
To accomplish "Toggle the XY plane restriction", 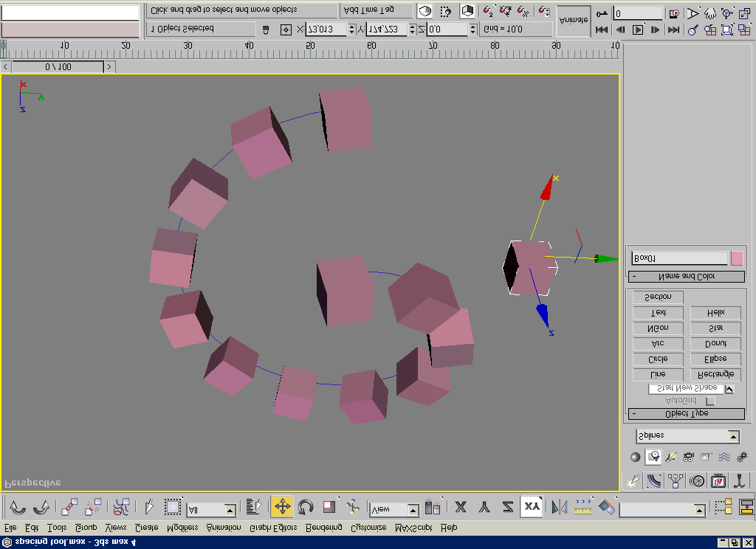I will coord(532,507).
